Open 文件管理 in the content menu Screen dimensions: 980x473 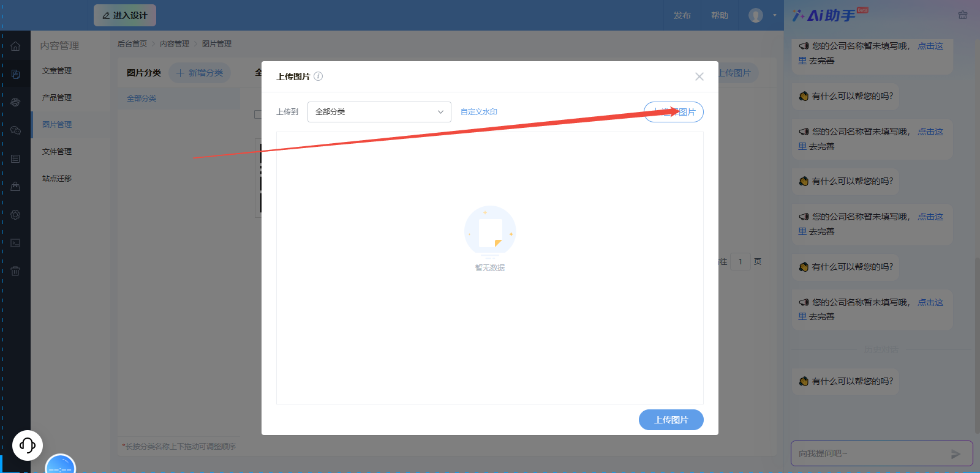click(57, 152)
